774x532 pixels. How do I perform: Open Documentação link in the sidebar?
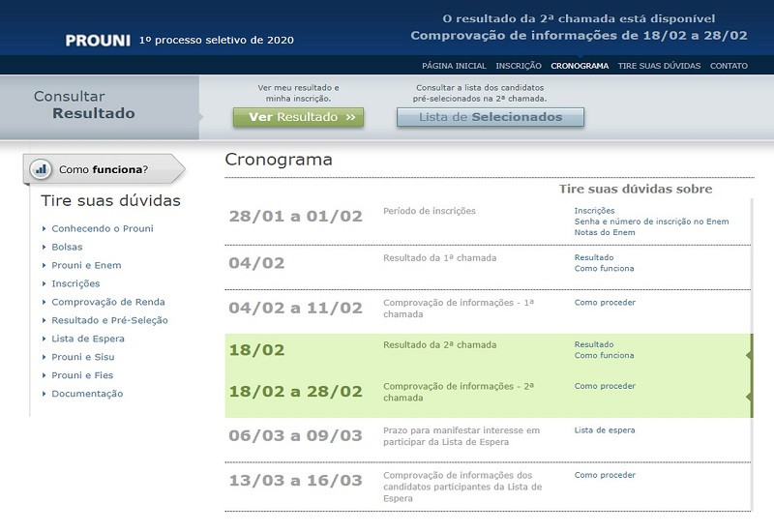click(x=87, y=394)
